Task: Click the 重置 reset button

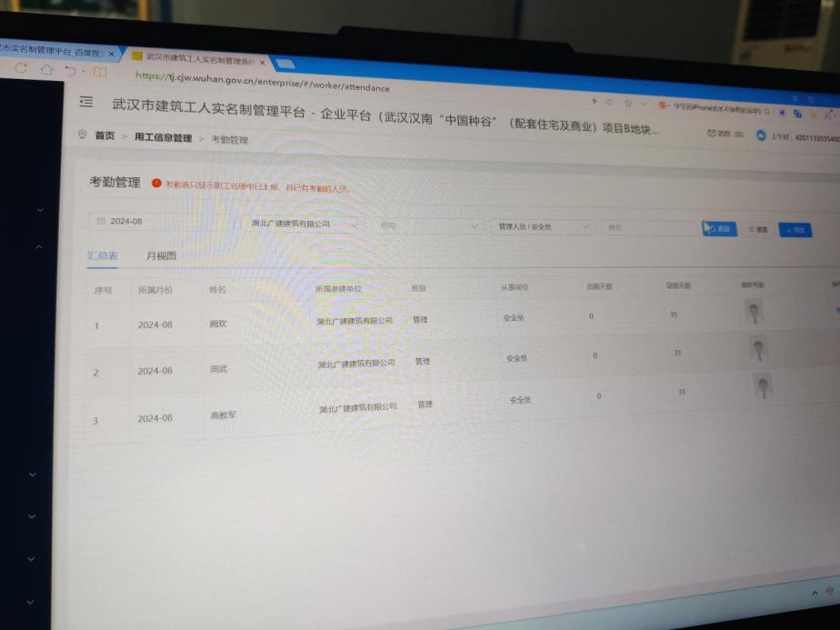Action: point(758,230)
